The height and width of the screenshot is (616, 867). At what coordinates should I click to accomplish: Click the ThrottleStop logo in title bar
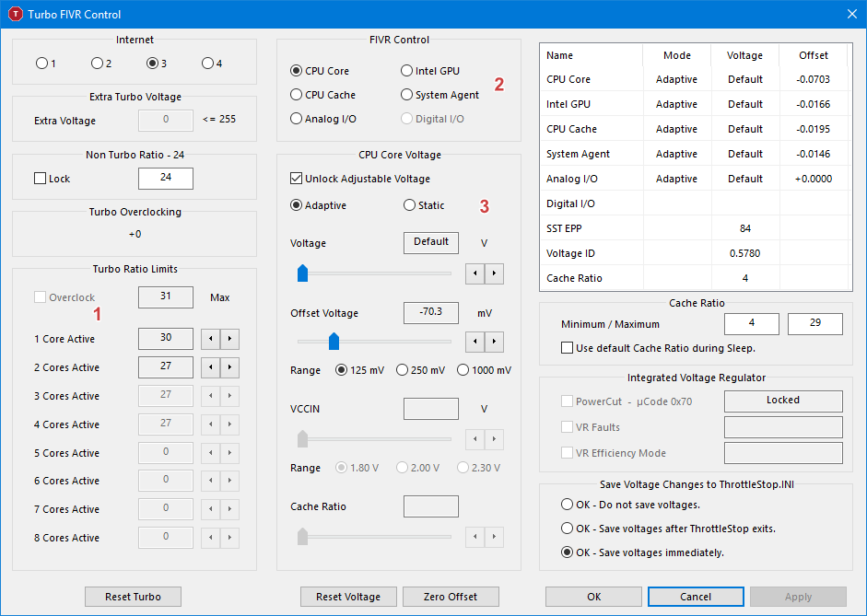pyautogui.click(x=16, y=14)
